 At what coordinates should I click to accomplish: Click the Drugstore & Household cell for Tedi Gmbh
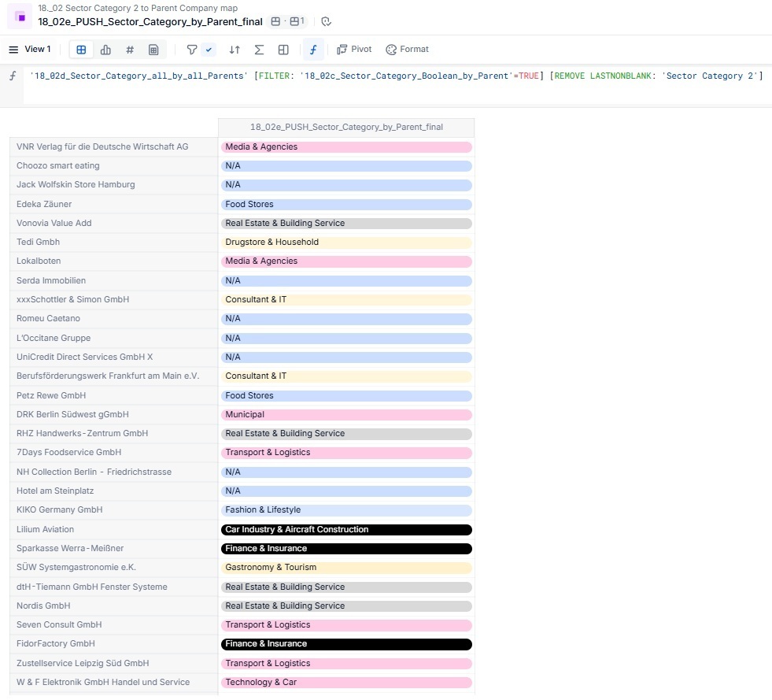[x=346, y=243]
